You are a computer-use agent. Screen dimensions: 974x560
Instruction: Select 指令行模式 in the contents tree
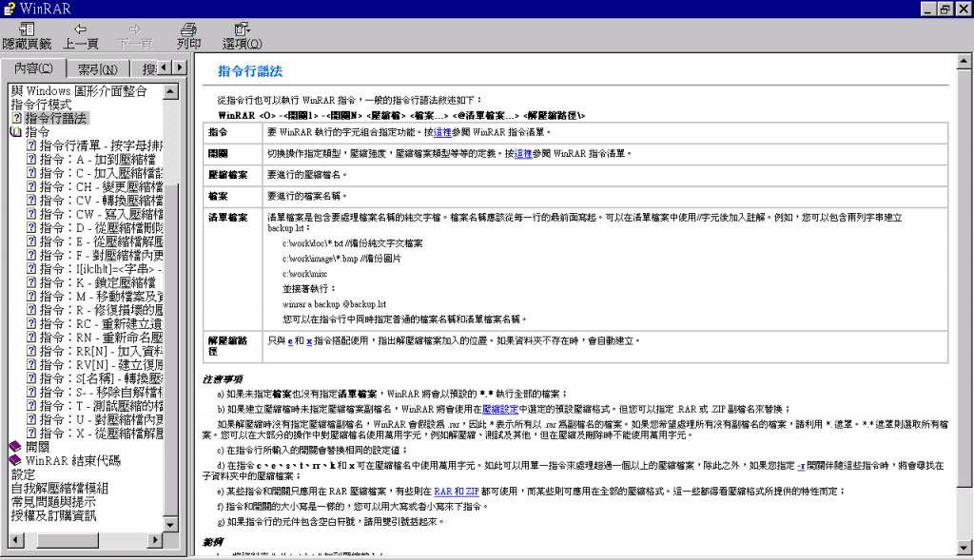(41, 105)
